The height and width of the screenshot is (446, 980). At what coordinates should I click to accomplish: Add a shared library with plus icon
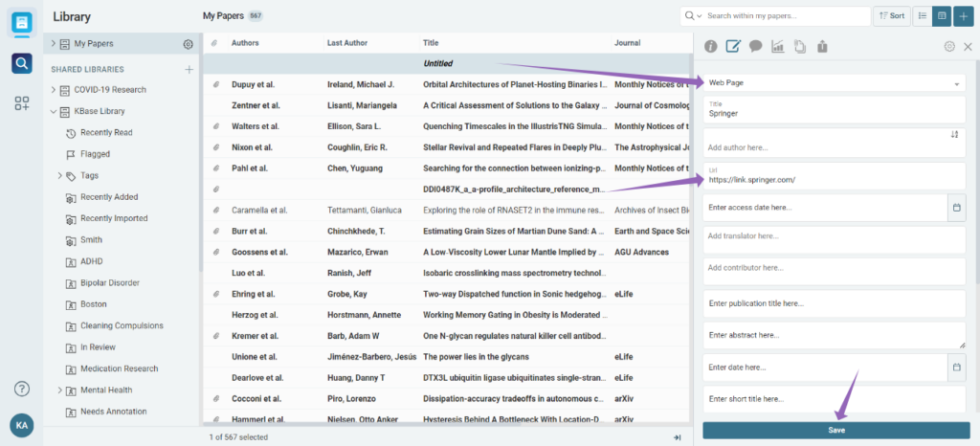click(x=189, y=69)
